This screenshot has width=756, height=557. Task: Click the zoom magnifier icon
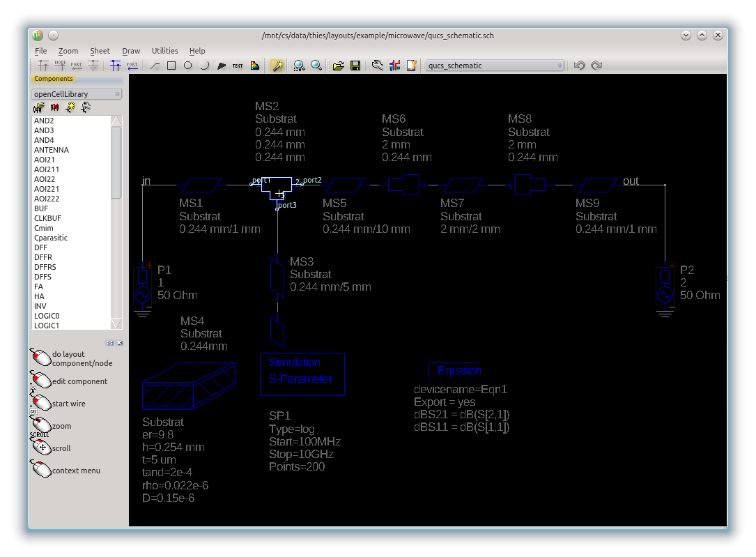[316, 66]
